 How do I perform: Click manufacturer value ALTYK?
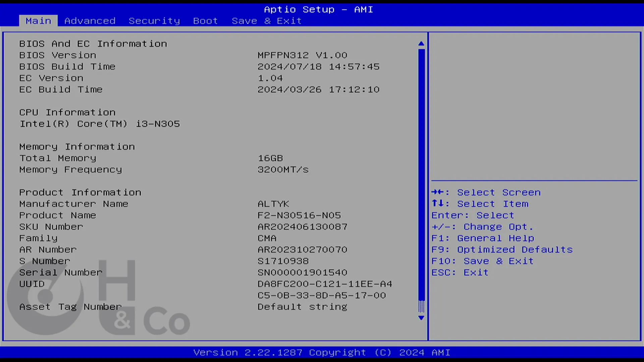[273, 204]
